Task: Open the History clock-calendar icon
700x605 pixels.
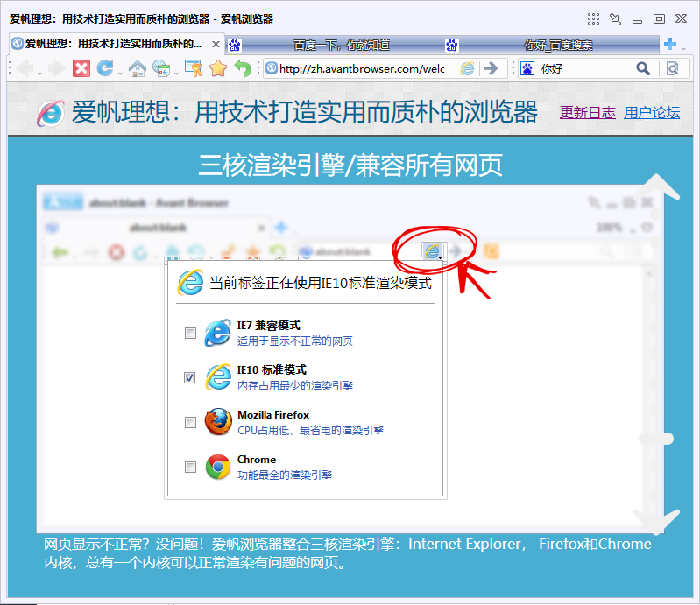Action: tap(161, 68)
